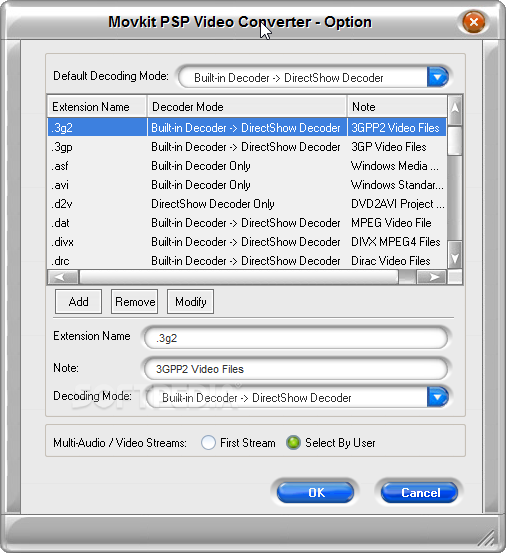Open the Decoding Mode dropdown at the bottom
Screen dimensions: 506x553
point(438,397)
